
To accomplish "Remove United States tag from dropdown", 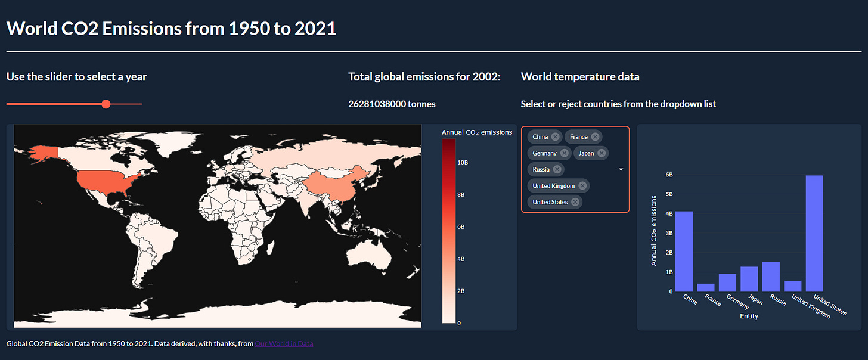I will click(575, 202).
